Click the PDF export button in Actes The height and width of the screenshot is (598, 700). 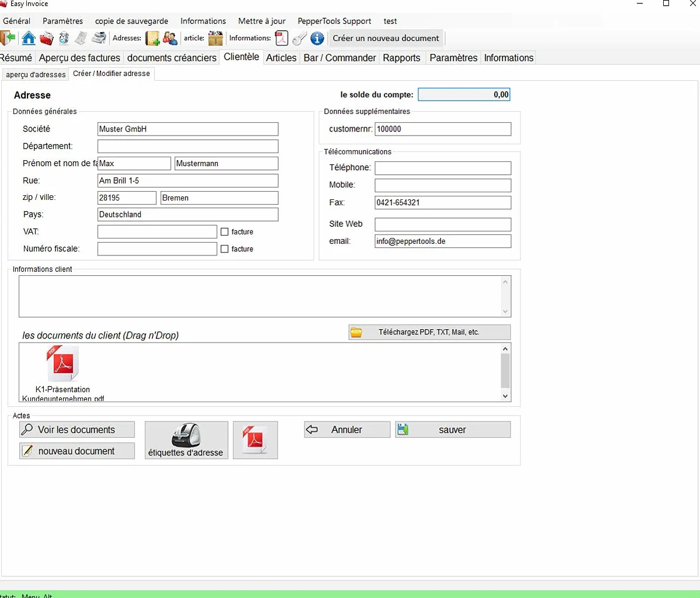(255, 440)
